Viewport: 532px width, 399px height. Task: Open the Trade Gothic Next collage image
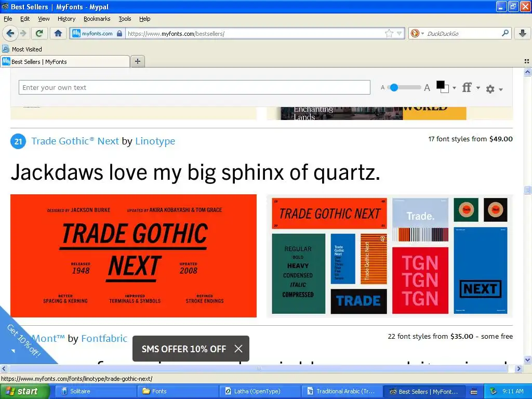[390, 256]
